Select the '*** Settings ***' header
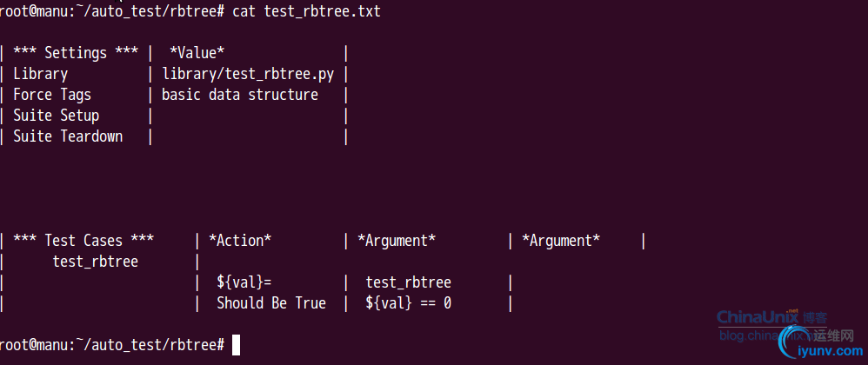This screenshot has width=868, height=365. pyautogui.click(x=76, y=53)
